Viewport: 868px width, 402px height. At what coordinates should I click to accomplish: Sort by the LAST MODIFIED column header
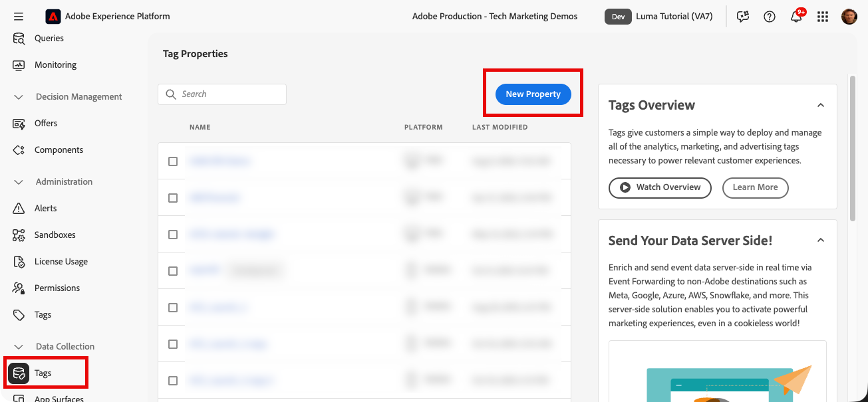point(500,128)
